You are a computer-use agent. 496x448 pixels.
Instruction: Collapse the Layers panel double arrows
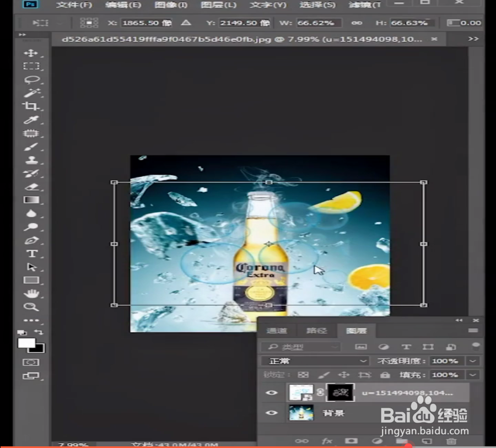tap(459, 321)
